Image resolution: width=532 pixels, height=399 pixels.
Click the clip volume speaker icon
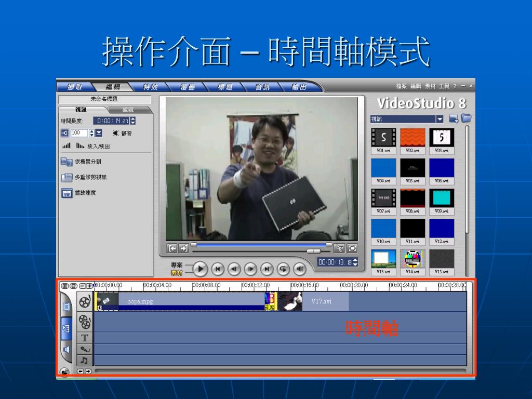pyautogui.click(x=65, y=133)
